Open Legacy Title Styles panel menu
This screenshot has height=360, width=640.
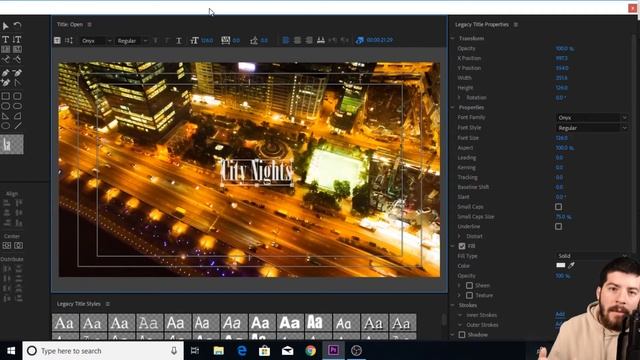108,304
